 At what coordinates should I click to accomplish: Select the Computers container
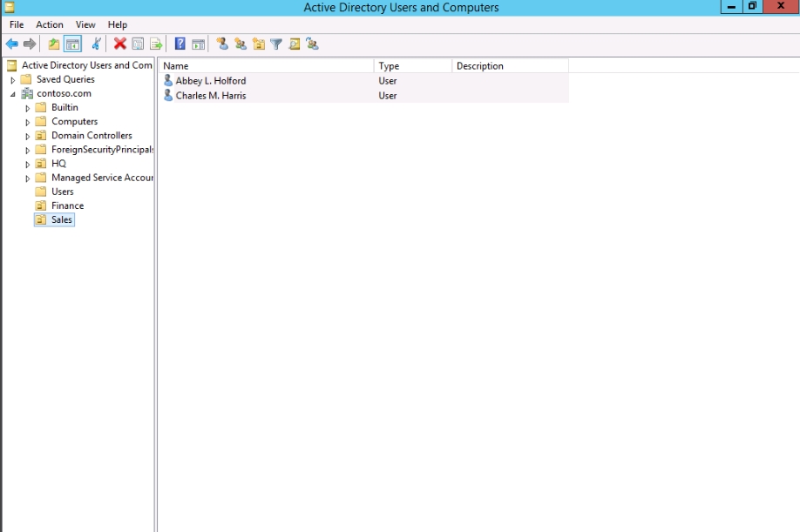74,121
